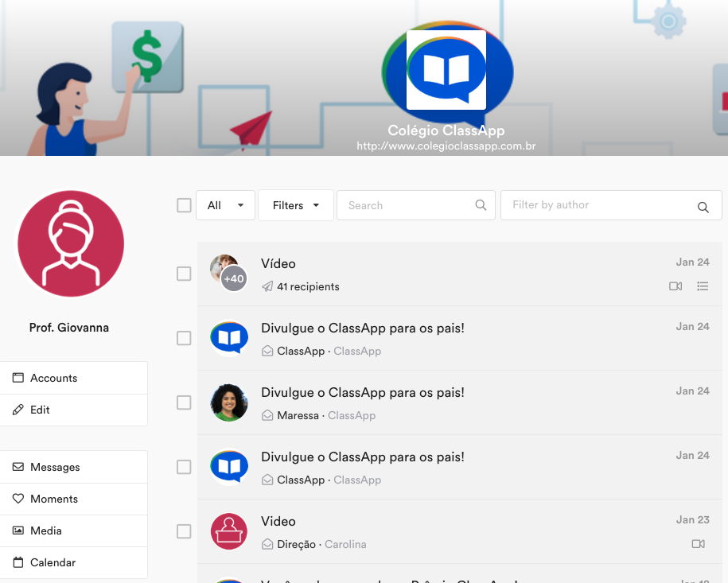The height and width of the screenshot is (583, 728).
Task: Tick the select-all messages checkbox
Action: coord(184,205)
